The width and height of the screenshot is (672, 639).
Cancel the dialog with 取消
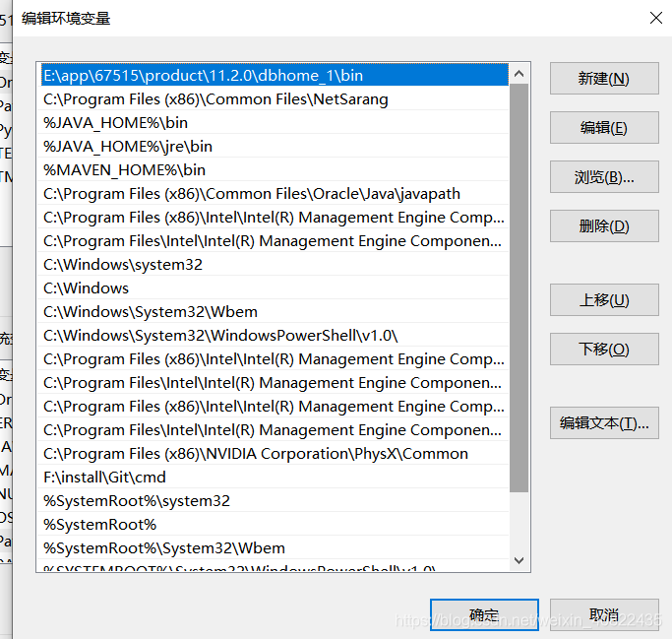pyautogui.click(x=604, y=615)
